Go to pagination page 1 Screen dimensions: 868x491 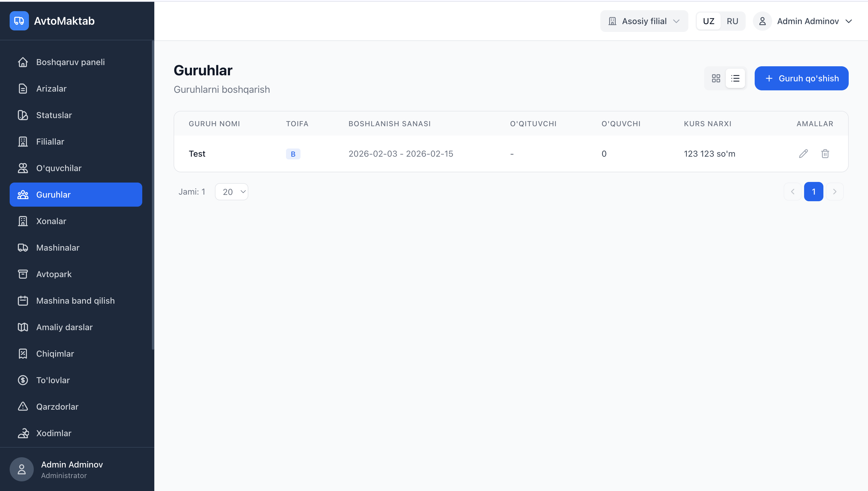[x=813, y=192]
